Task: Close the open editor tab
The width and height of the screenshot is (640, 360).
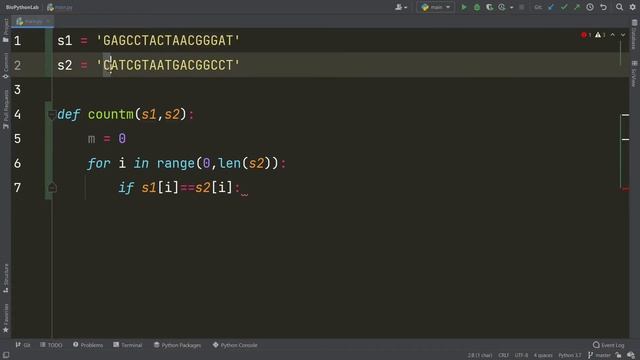Action: [48, 21]
